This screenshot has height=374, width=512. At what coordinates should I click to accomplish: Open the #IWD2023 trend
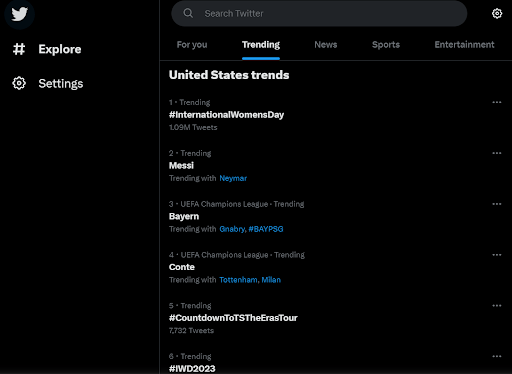[x=192, y=369]
